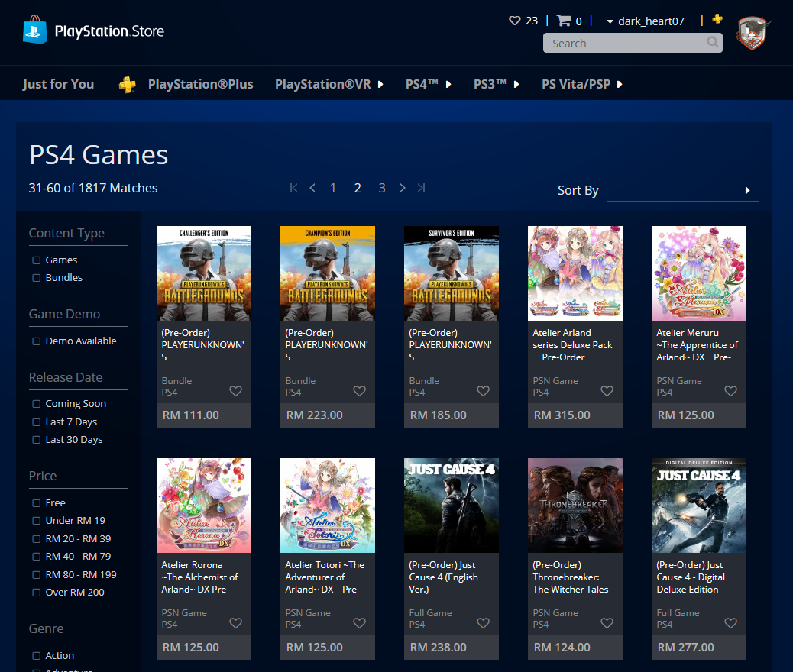The width and height of the screenshot is (793, 672).
Task: Open the Sort By dropdown
Action: click(x=683, y=190)
